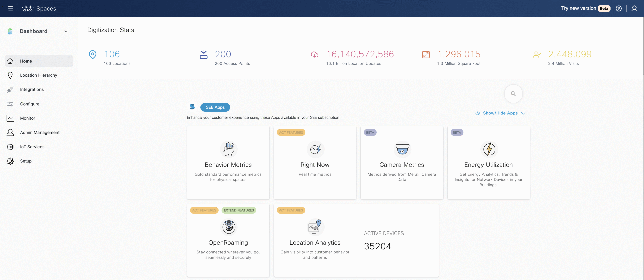Open the Camera Metrics app title

pos(402,165)
